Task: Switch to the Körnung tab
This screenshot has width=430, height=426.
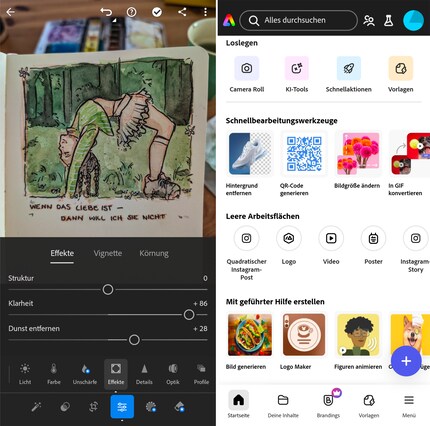Action: coord(154,253)
